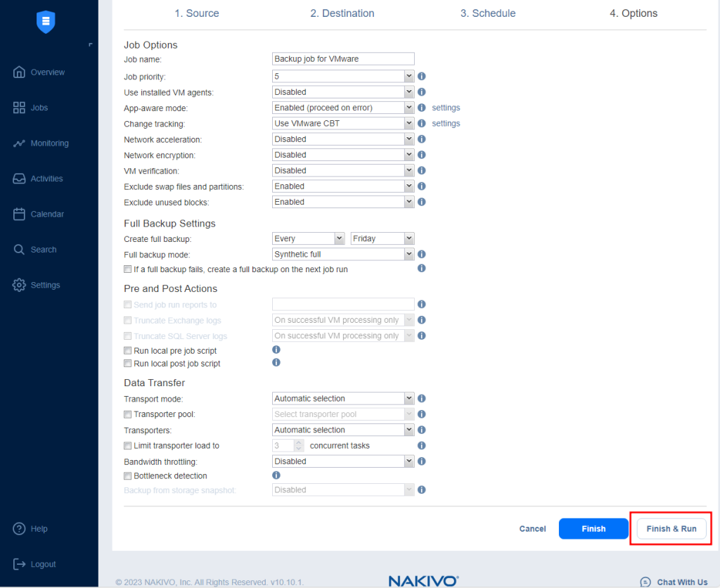The width and height of the screenshot is (720, 588).
Task: Open the Settings gear icon
Action: click(x=19, y=285)
